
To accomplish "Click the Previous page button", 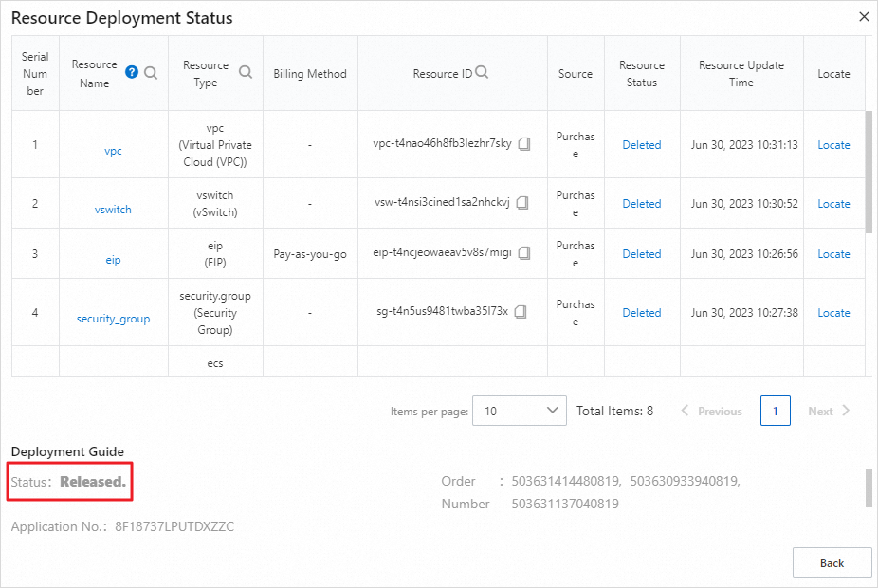I will (x=711, y=411).
